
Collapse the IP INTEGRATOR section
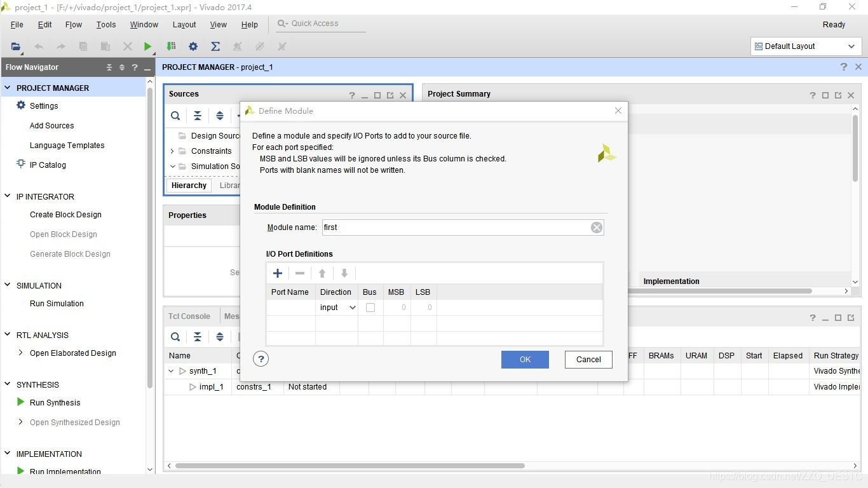(x=8, y=196)
